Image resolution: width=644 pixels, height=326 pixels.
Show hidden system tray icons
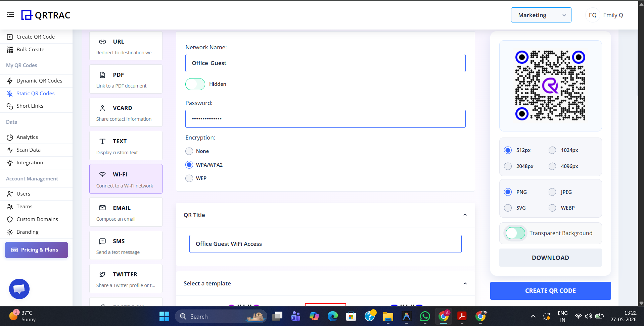tap(533, 316)
